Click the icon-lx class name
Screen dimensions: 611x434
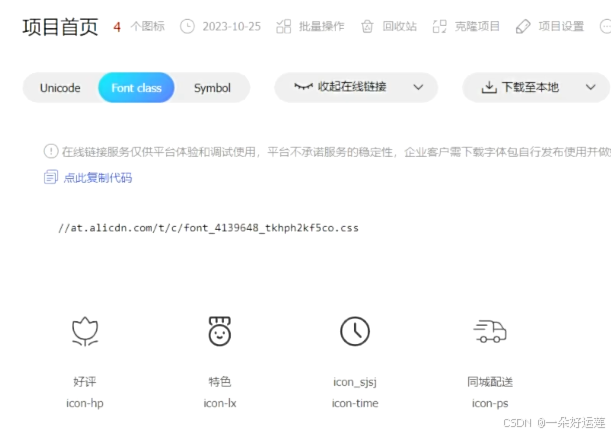coord(220,403)
